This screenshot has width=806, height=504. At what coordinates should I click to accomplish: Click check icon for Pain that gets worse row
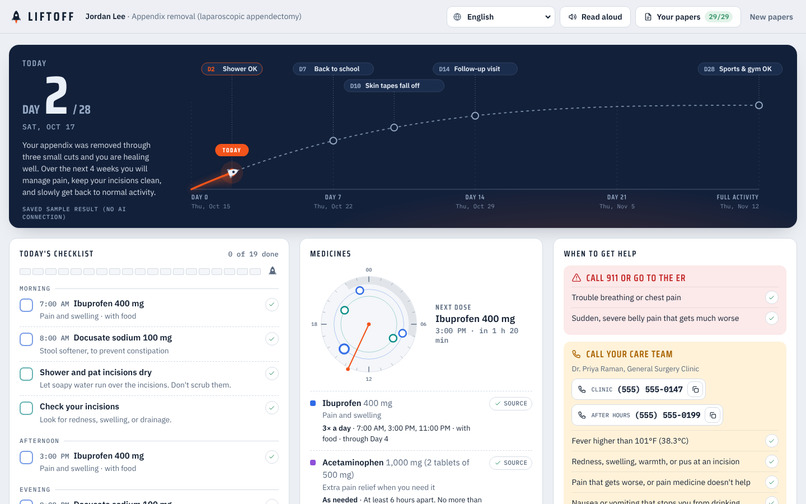click(x=771, y=482)
